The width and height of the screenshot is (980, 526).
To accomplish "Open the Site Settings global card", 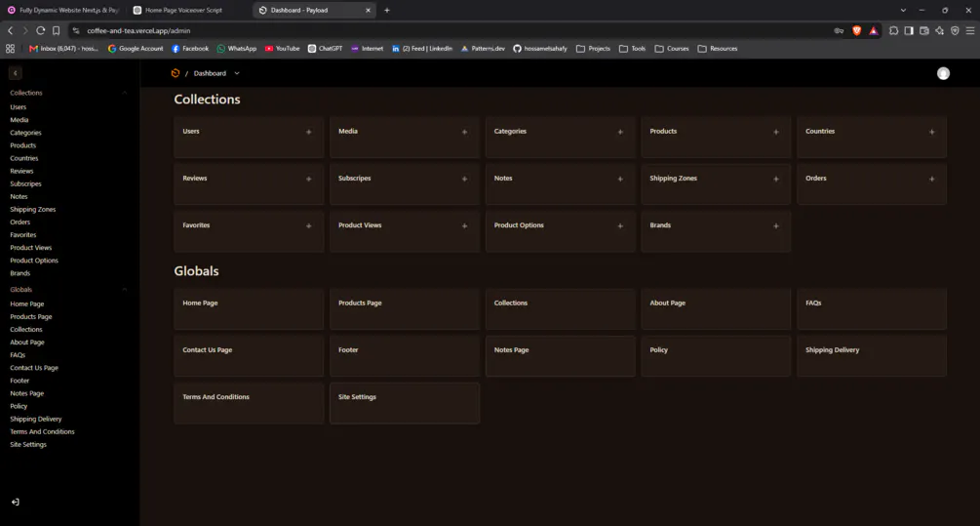I will pos(405,403).
